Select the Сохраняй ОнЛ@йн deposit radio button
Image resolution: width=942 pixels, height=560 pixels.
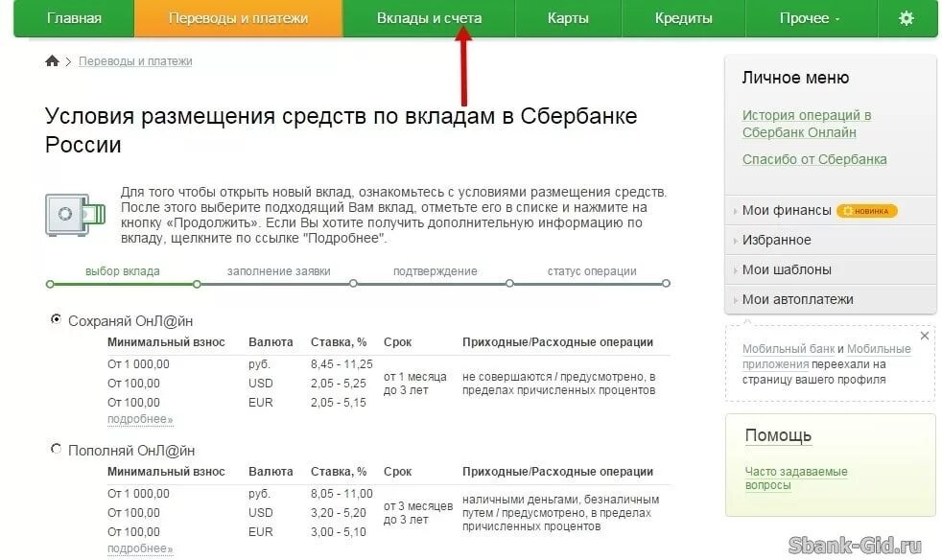[56, 319]
